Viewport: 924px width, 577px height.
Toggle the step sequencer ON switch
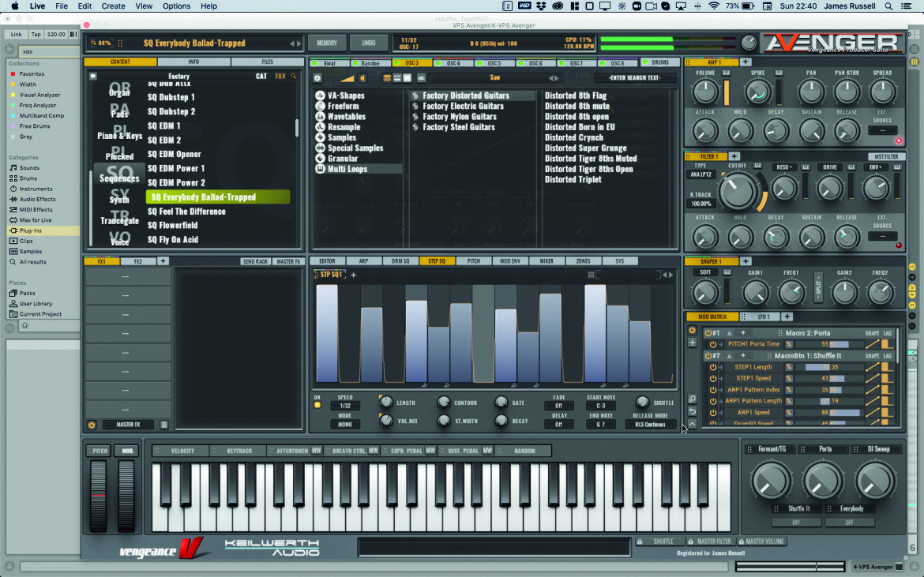tap(317, 405)
